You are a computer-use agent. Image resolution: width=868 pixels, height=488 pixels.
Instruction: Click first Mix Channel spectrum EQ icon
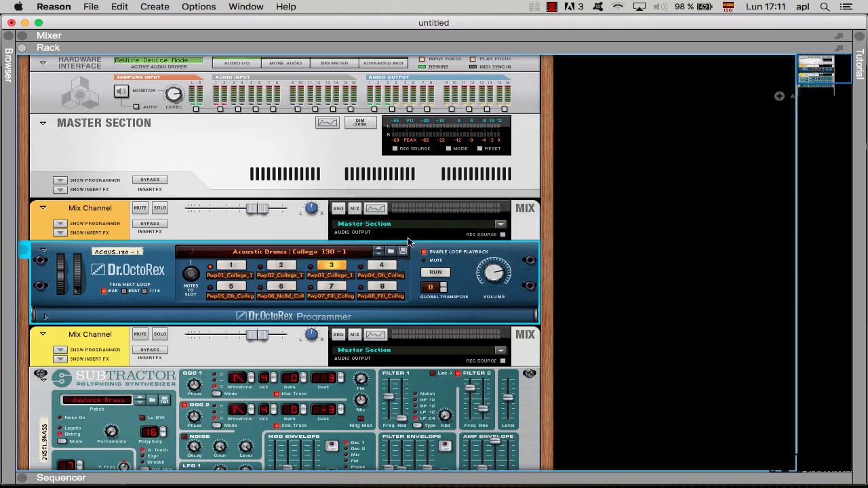[376, 208]
